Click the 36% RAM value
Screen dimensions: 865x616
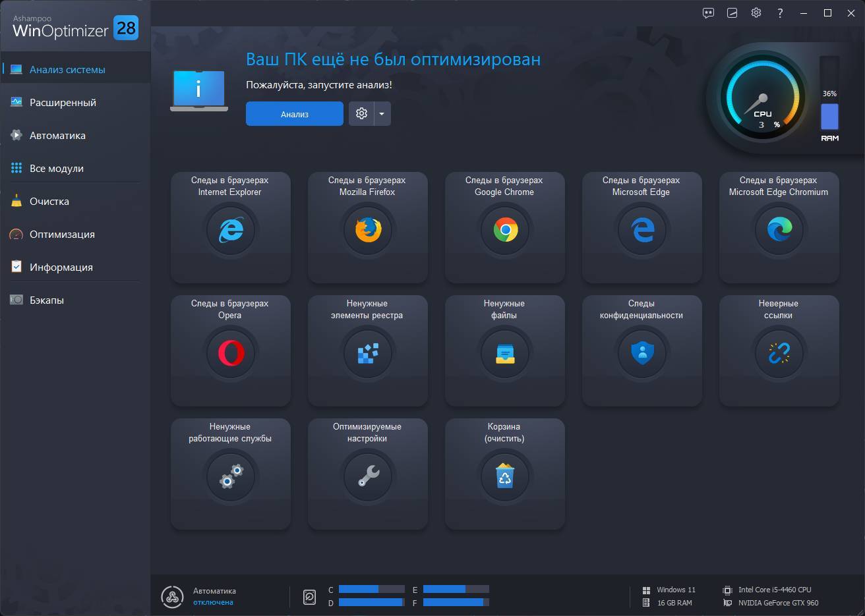click(x=829, y=94)
